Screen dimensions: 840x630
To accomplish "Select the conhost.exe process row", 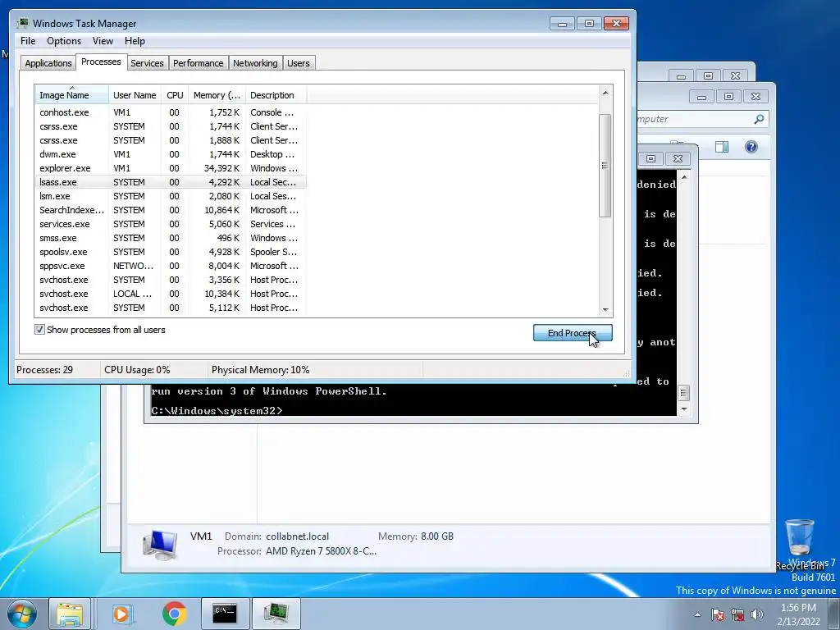I will pos(171,112).
